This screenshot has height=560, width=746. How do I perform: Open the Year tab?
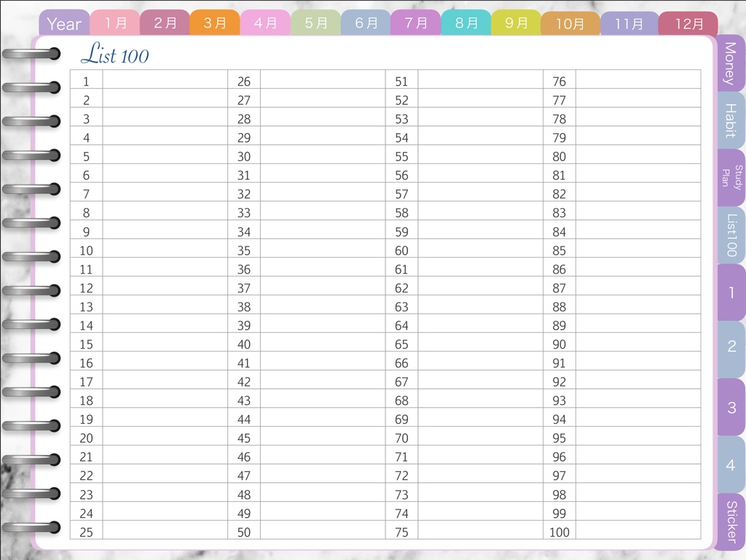64,23
